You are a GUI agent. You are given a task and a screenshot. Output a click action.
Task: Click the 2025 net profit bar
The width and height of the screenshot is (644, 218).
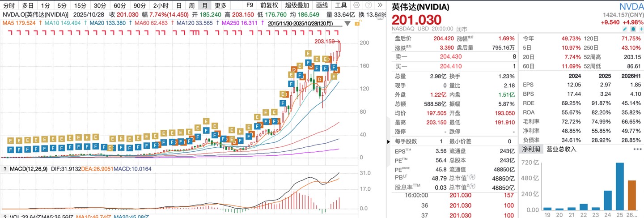620,186
